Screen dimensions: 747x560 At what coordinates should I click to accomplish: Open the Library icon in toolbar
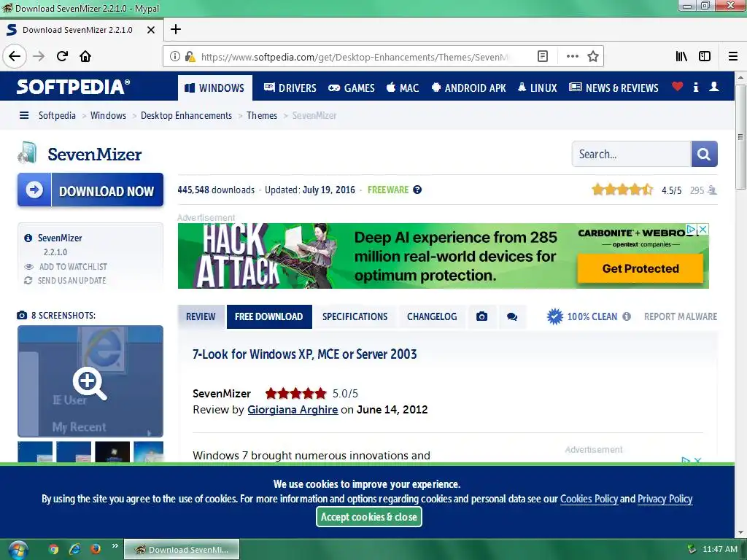[682, 57]
